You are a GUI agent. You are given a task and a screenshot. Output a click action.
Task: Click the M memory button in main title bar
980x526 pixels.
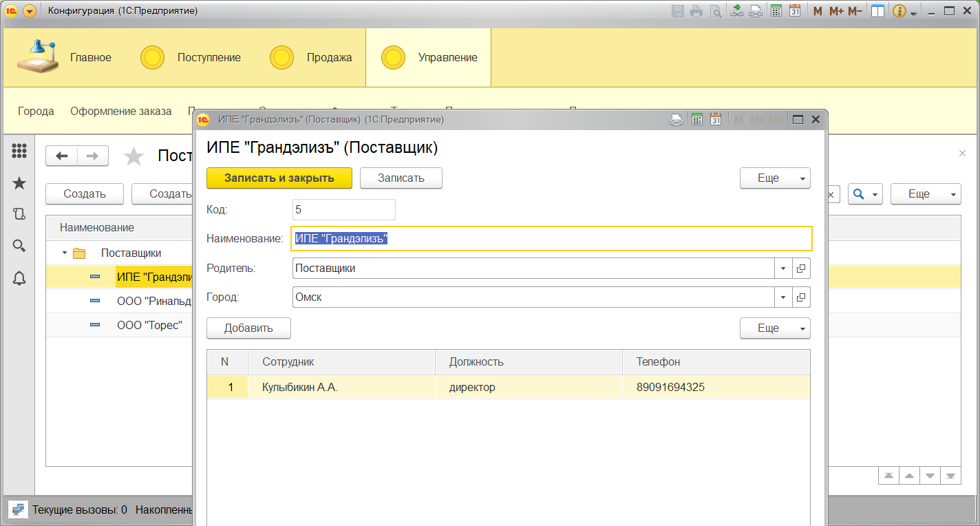[x=818, y=11]
